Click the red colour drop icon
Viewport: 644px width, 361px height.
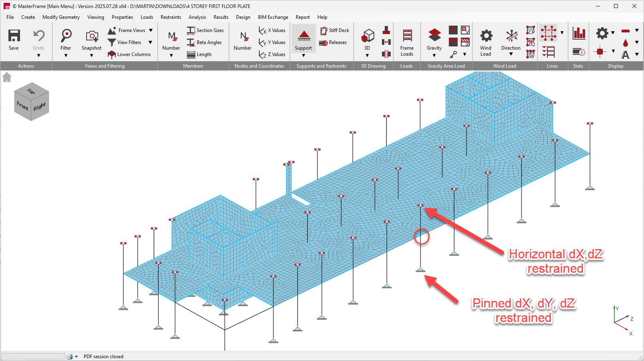click(626, 43)
